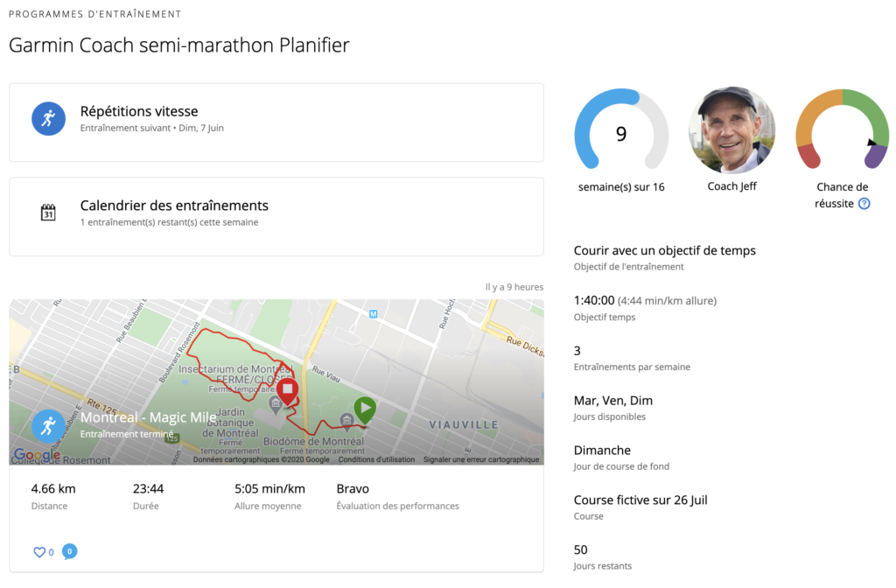Click the 1:40:00 time goal

[x=594, y=301]
